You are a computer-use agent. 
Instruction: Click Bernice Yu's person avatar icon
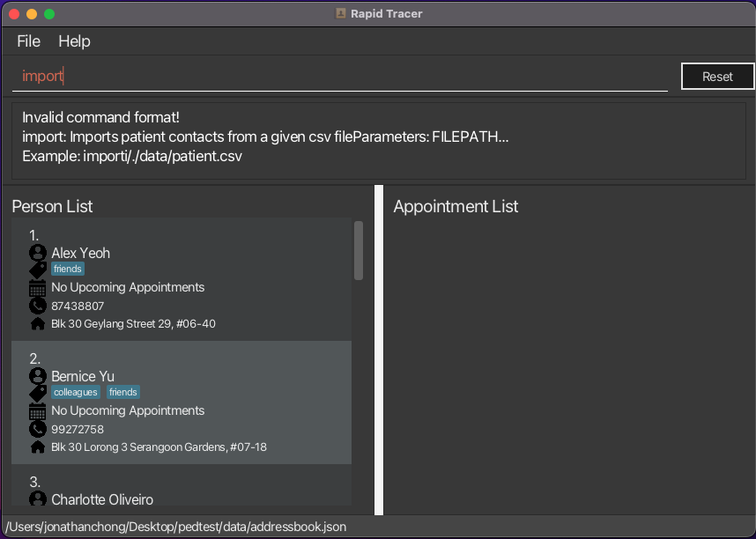point(38,376)
